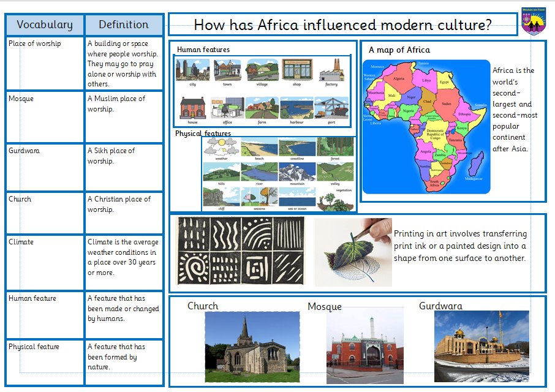Select the city picture in Human features
The image size is (555, 392).
[x=192, y=70]
